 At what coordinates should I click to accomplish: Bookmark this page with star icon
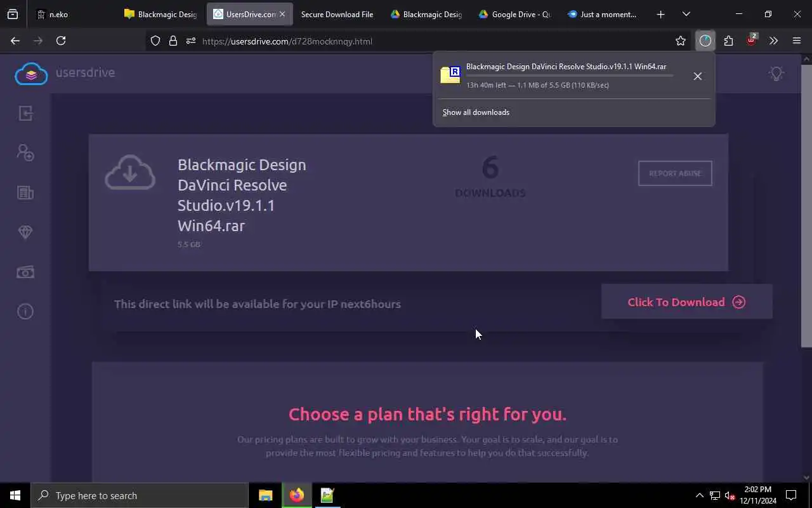[x=681, y=41]
